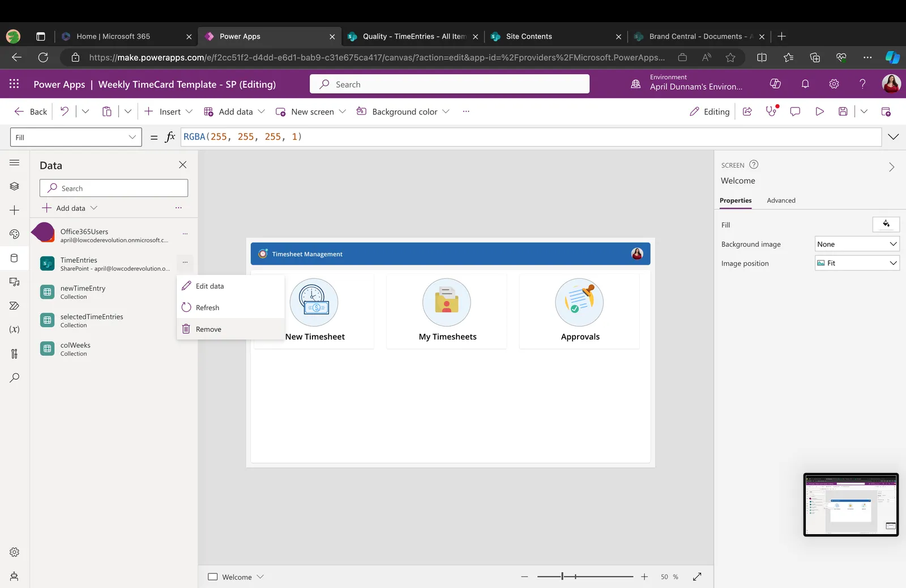Open the Fill color picker swatch
The width and height of the screenshot is (906, 588).
(x=886, y=224)
